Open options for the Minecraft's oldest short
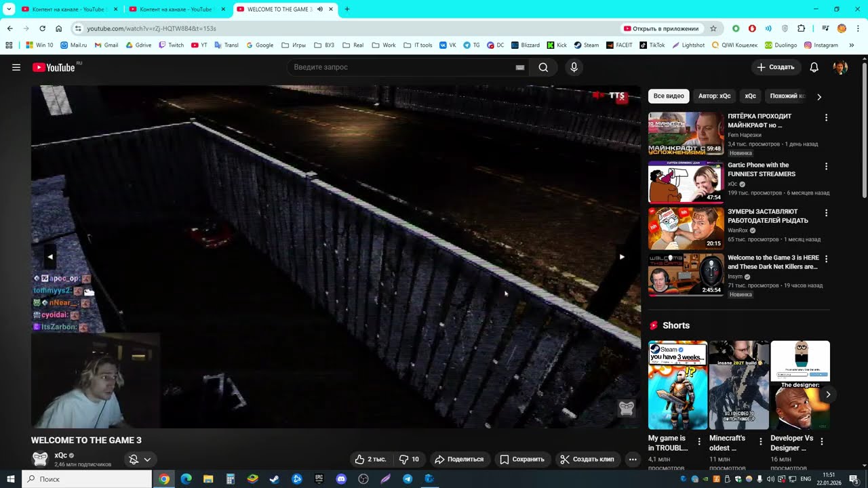The height and width of the screenshot is (488, 868). [760, 442]
